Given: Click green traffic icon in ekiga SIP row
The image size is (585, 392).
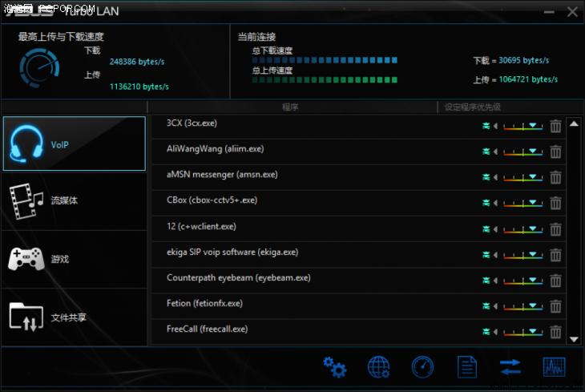Looking at the screenshot, I should click(x=486, y=255).
